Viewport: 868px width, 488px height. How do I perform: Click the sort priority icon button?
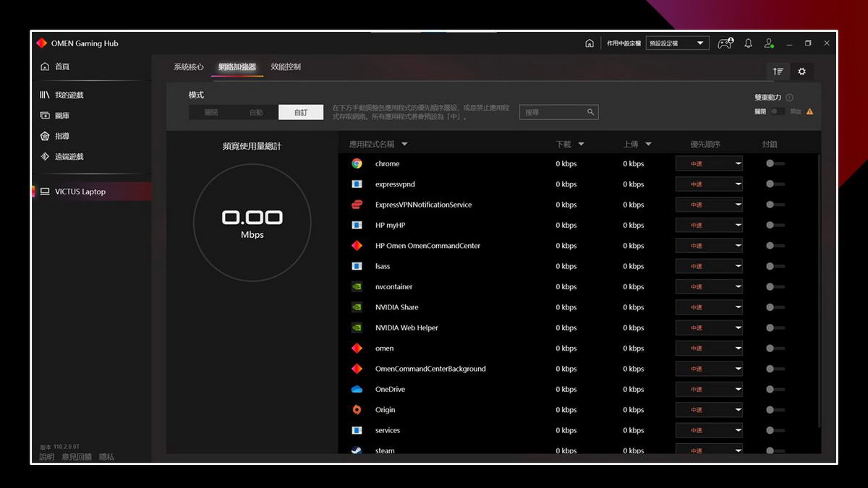778,71
